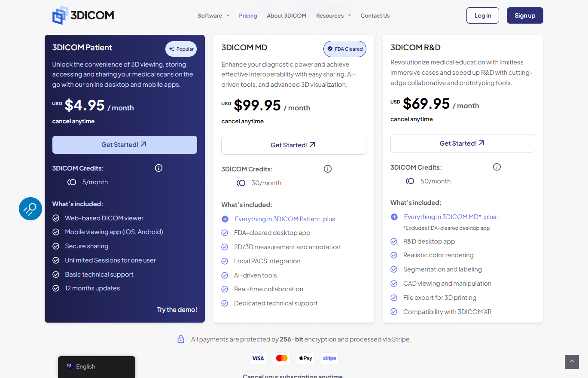Click the Everything in 3DICOM Patient, plus: text
Image resolution: width=588 pixels, height=378 pixels.
pos(286,219)
